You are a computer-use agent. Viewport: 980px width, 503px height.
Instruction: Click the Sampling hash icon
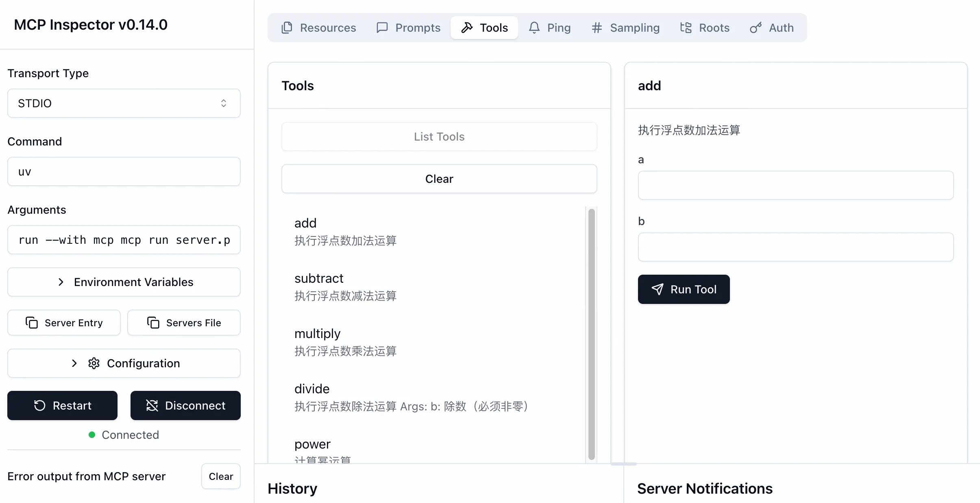[597, 28]
